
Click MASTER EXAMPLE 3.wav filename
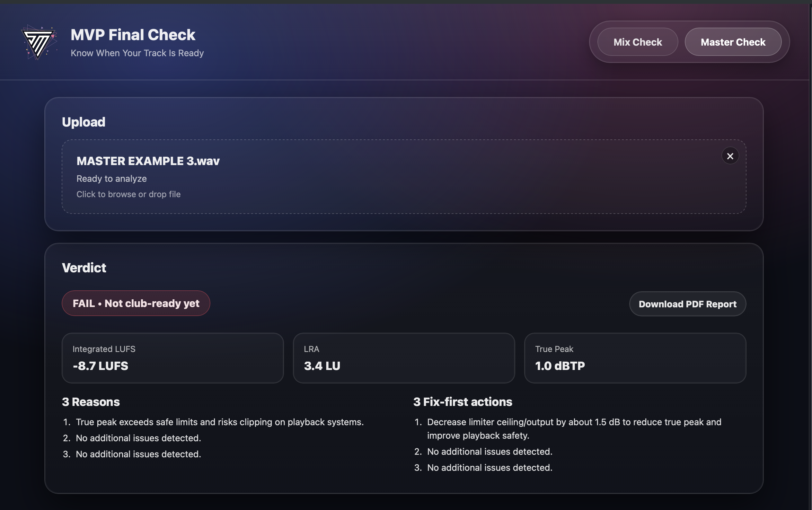[148, 161]
